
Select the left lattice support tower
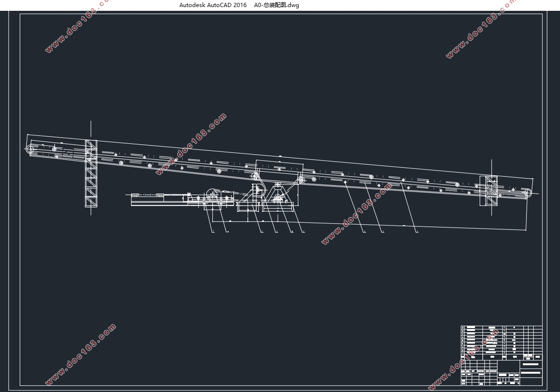pos(91,173)
